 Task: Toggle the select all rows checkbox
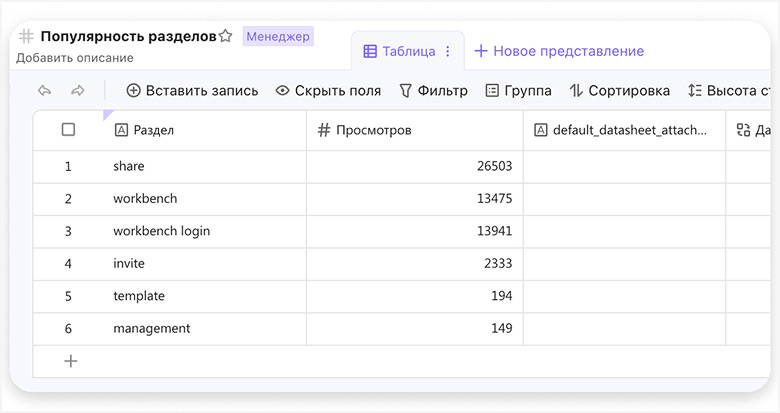pyautogui.click(x=68, y=130)
